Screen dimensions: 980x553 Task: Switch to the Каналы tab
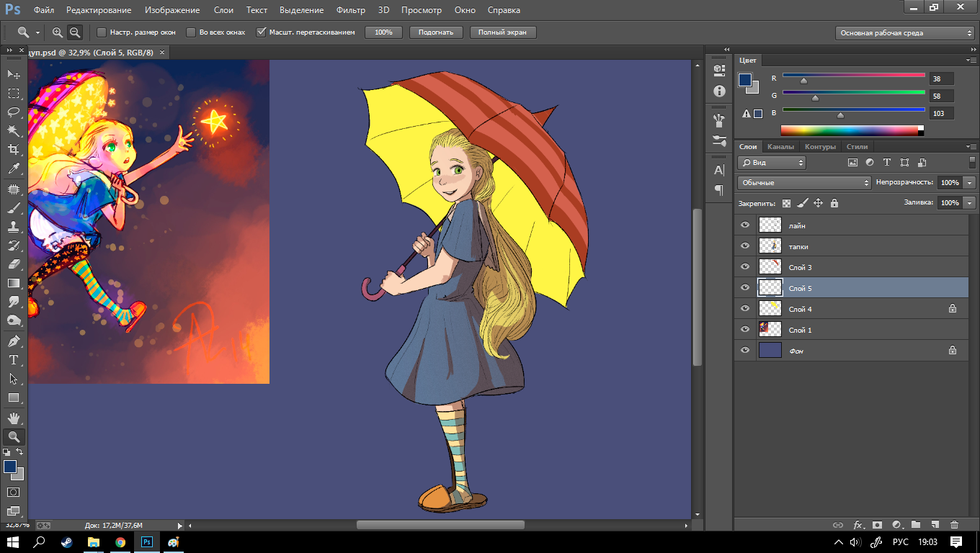click(x=780, y=147)
